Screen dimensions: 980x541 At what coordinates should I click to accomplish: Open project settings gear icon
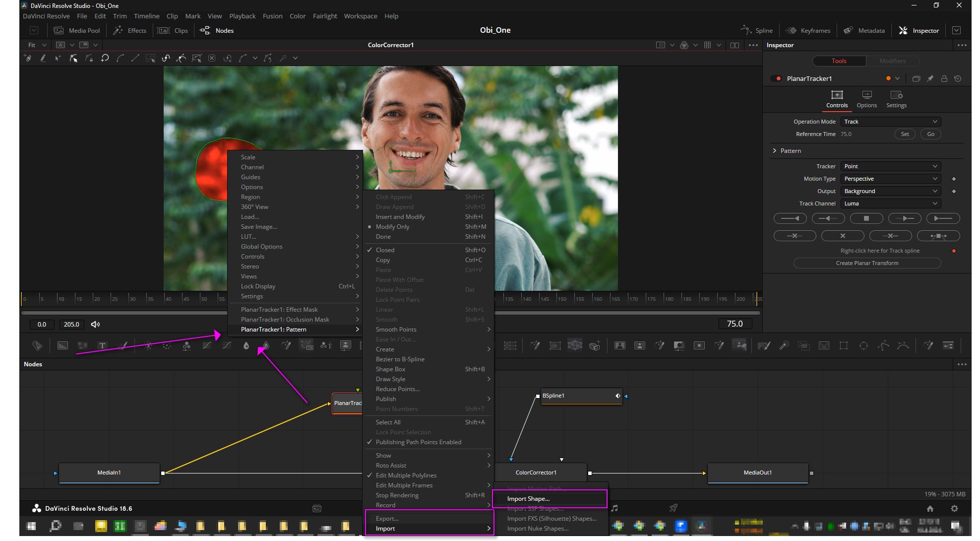point(954,508)
